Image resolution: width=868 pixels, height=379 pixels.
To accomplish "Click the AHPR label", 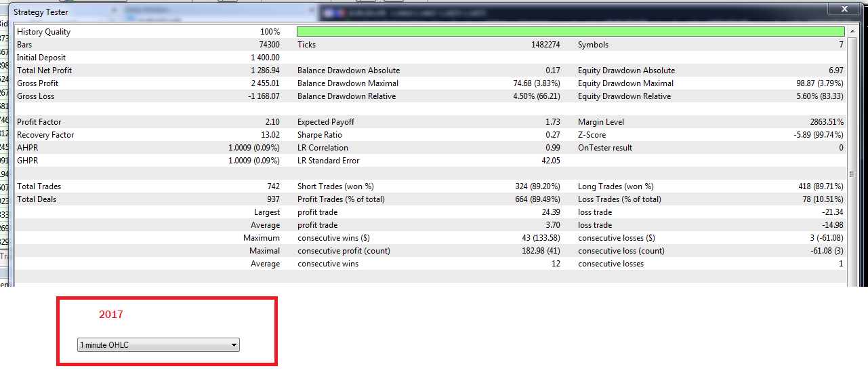I will coord(27,148).
